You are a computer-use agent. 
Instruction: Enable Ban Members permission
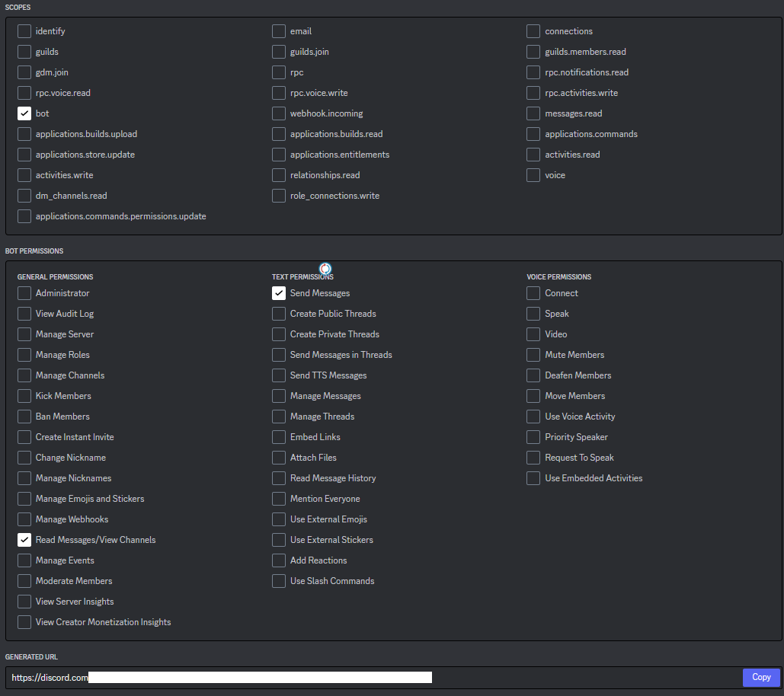24,417
